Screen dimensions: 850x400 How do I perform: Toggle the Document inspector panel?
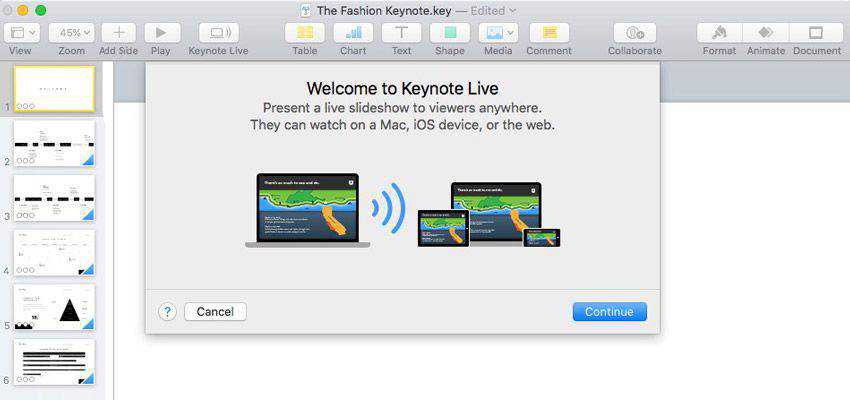click(816, 33)
